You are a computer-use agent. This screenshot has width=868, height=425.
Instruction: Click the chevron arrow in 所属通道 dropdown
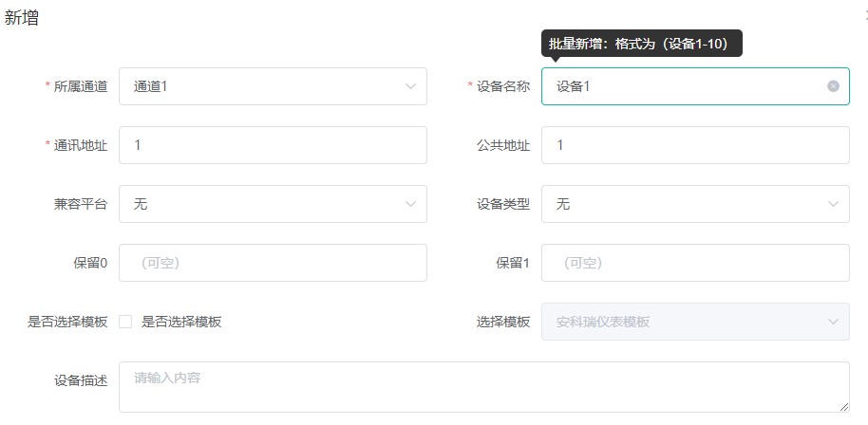(x=410, y=86)
